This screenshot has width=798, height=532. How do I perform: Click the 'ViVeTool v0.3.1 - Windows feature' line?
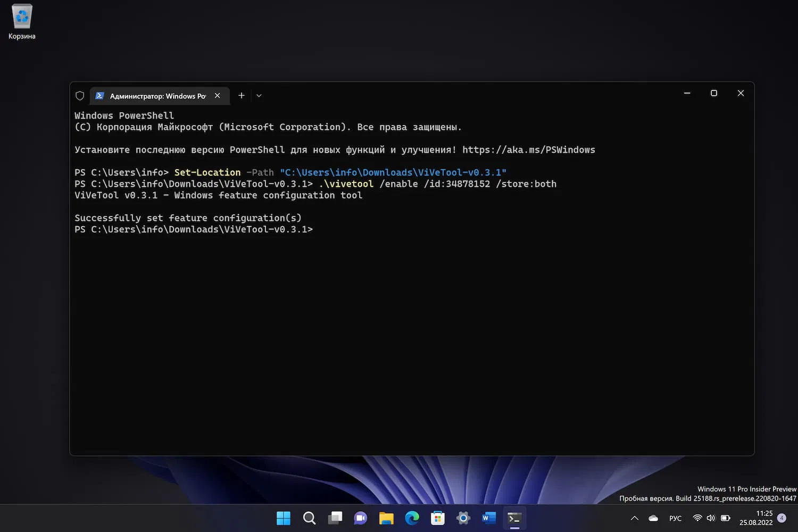(219, 195)
